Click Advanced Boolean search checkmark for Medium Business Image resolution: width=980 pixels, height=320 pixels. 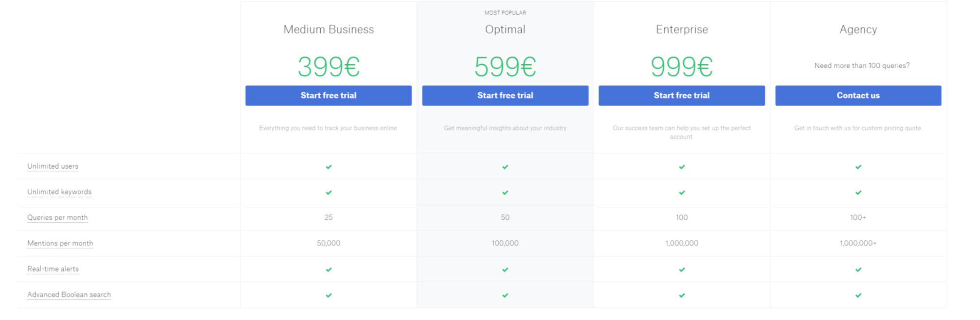(x=329, y=295)
